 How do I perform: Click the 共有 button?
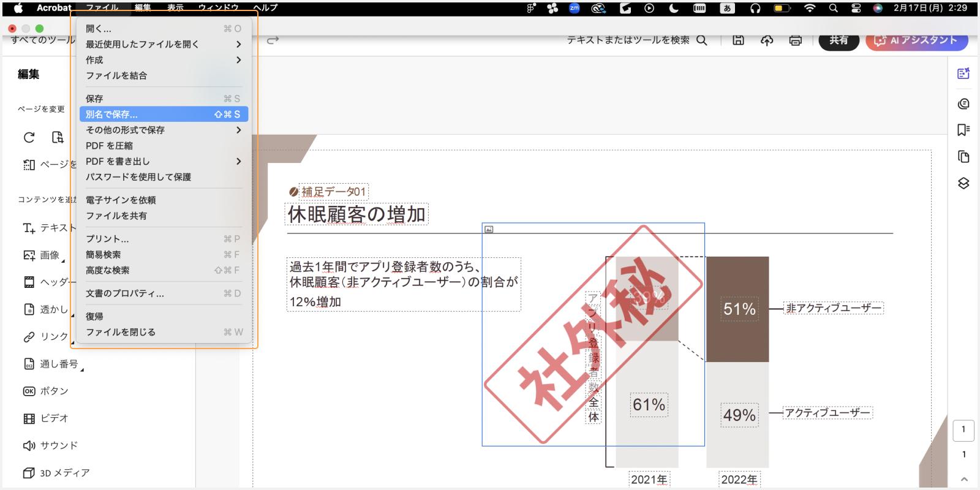pyautogui.click(x=839, y=40)
